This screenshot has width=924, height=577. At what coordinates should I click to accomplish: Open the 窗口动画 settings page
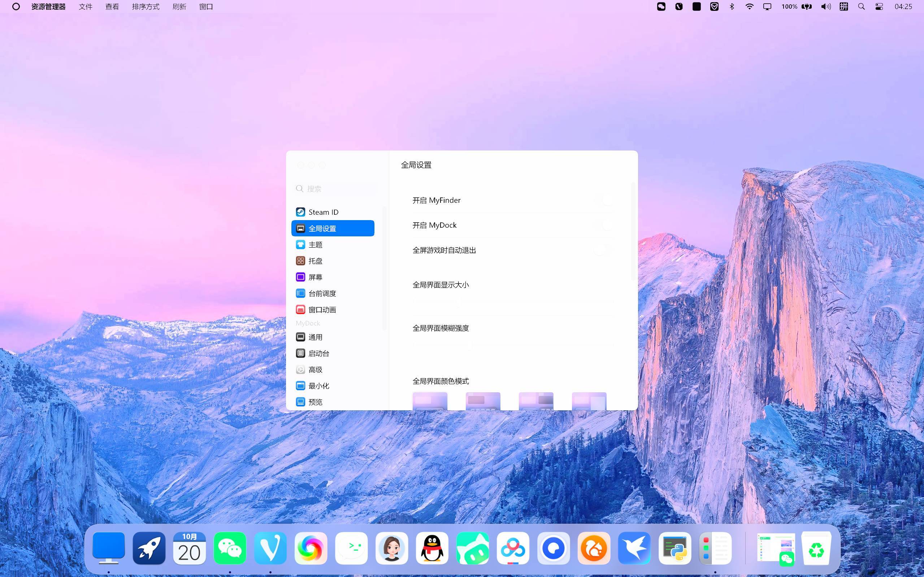[x=333, y=310]
